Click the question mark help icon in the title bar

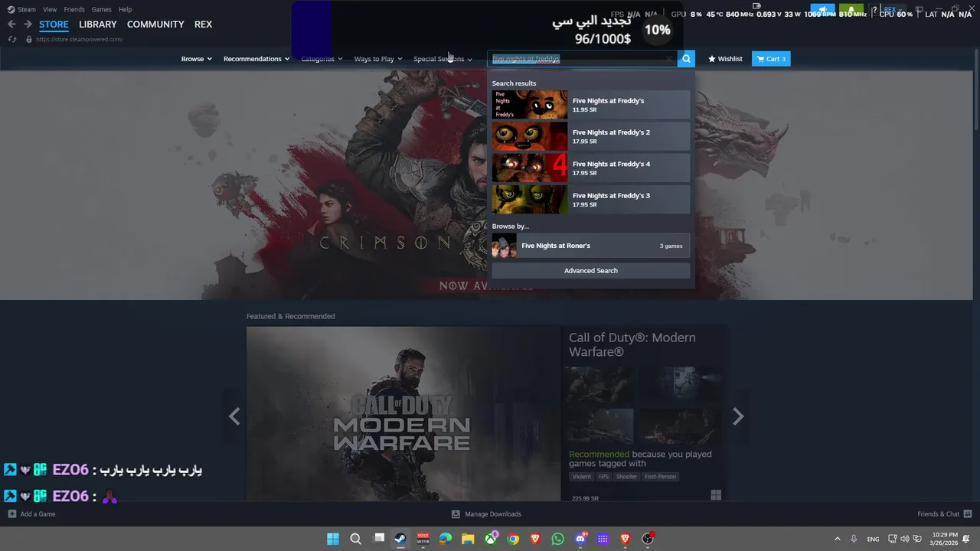874,11
